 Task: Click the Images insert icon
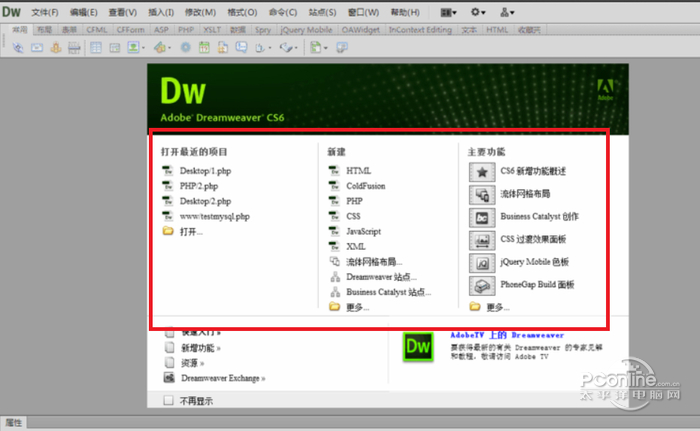(133, 47)
